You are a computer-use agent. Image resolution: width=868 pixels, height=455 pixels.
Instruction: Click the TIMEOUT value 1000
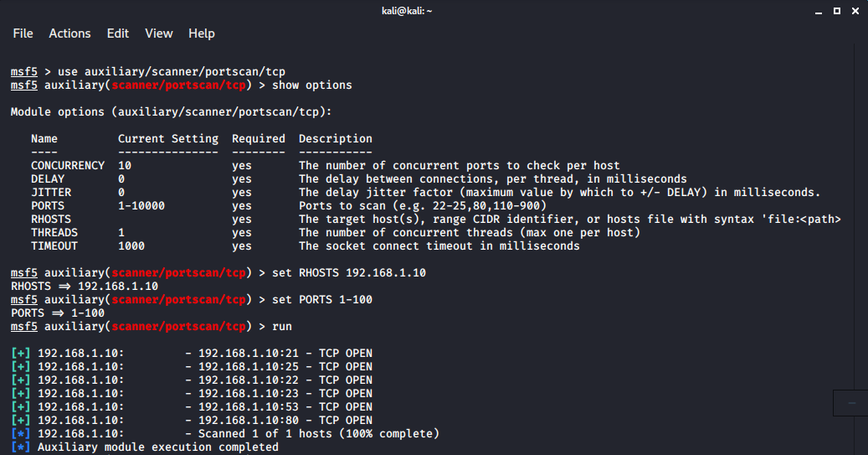click(x=131, y=246)
